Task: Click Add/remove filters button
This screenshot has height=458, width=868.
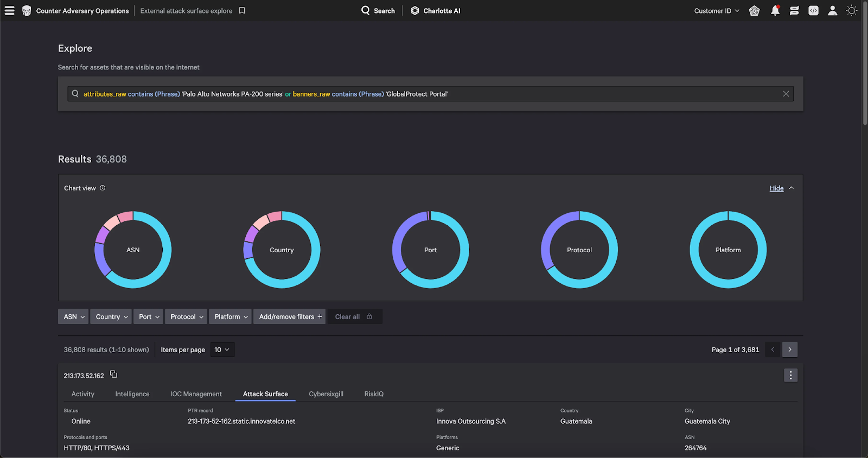Action: 290,316
